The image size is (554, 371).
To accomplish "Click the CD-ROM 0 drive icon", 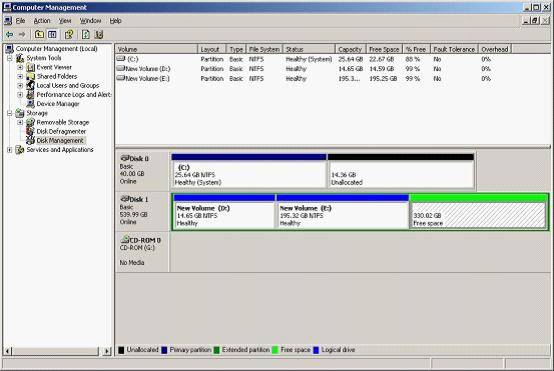I will click(125, 240).
